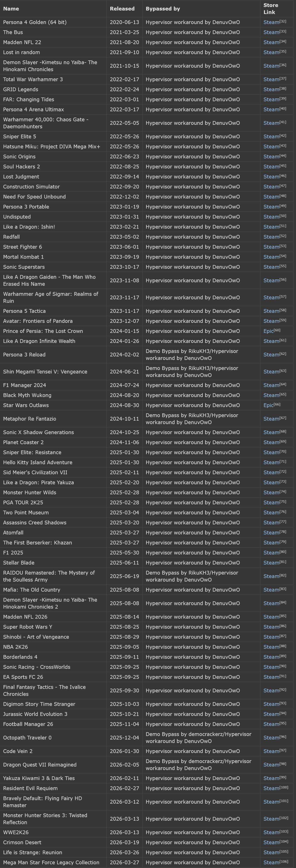Open Steam link for Resident Evil Requiem
This screenshot has height=868, width=296.
tap(271, 788)
